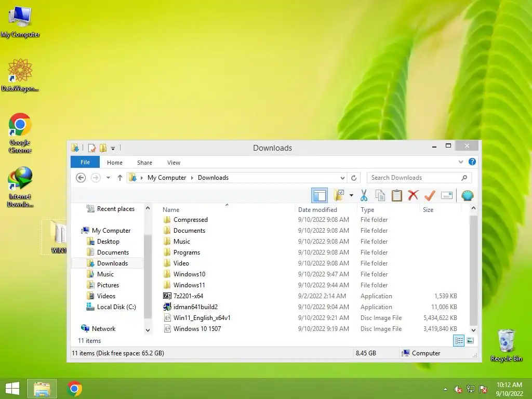Click the blue Help question mark icon

pos(472,162)
